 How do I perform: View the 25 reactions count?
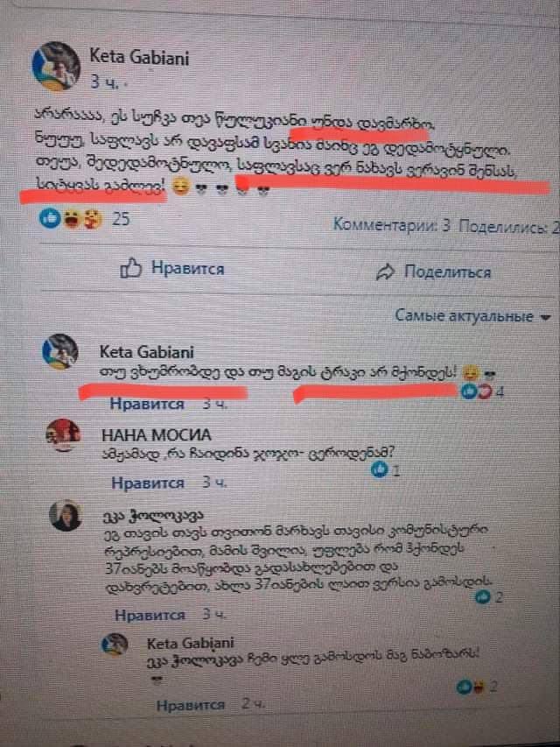(x=121, y=219)
